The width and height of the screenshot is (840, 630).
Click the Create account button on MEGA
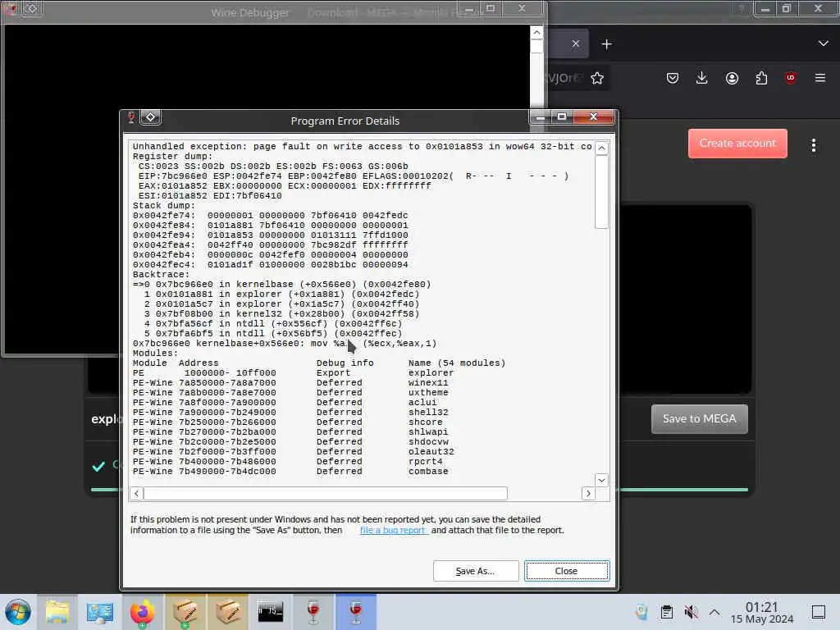737,143
